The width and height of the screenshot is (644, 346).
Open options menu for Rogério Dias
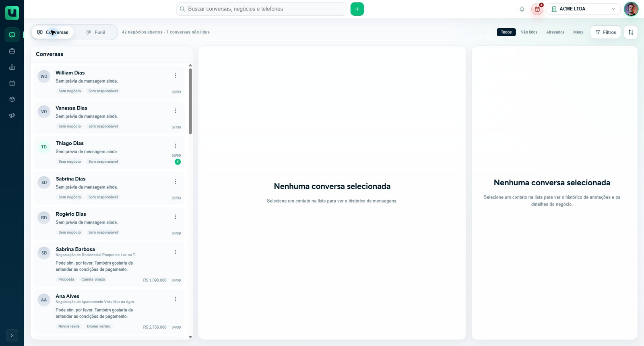[x=175, y=217]
